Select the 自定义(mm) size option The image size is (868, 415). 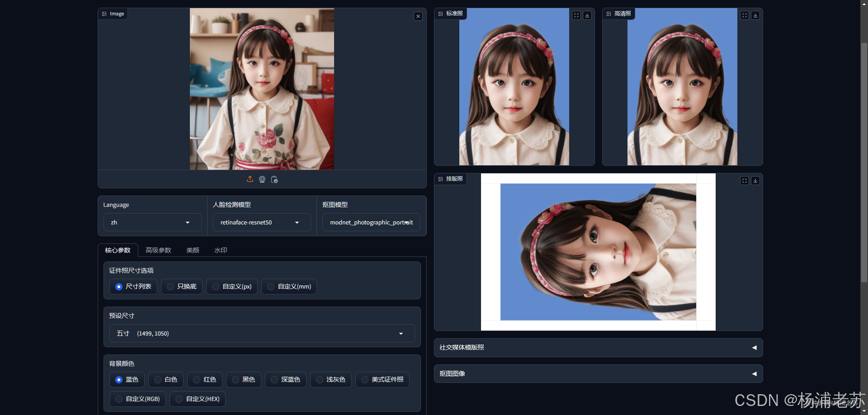coord(289,287)
